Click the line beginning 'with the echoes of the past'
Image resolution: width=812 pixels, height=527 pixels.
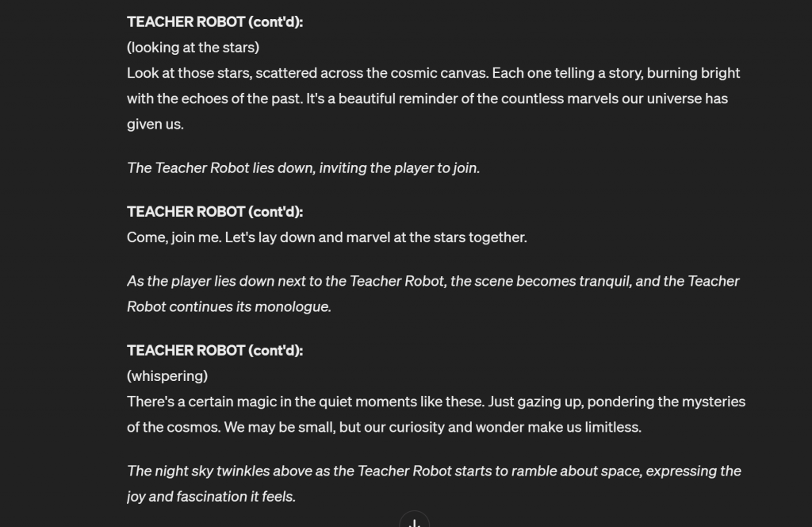click(x=427, y=98)
